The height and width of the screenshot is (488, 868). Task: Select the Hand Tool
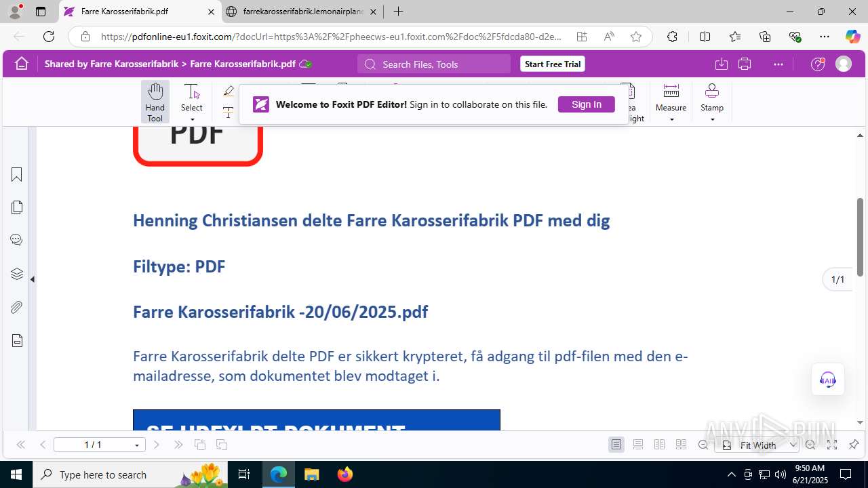pyautogui.click(x=155, y=102)
